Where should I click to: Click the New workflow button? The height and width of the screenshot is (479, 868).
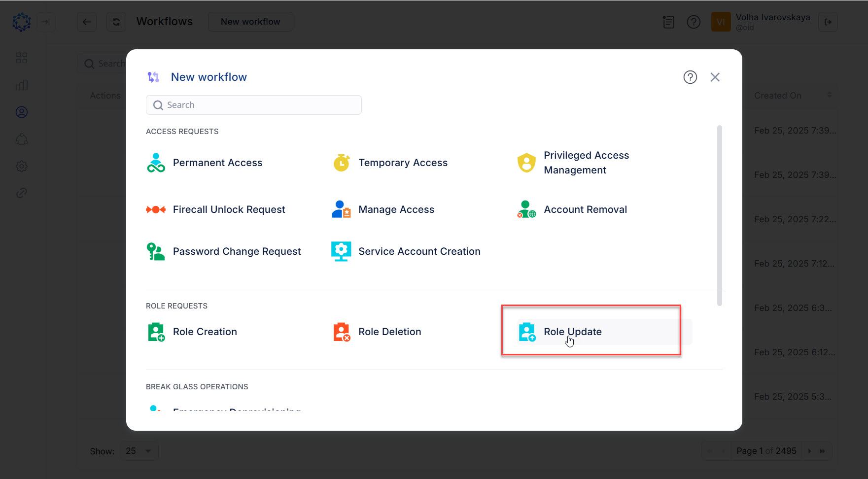[250, 22]
